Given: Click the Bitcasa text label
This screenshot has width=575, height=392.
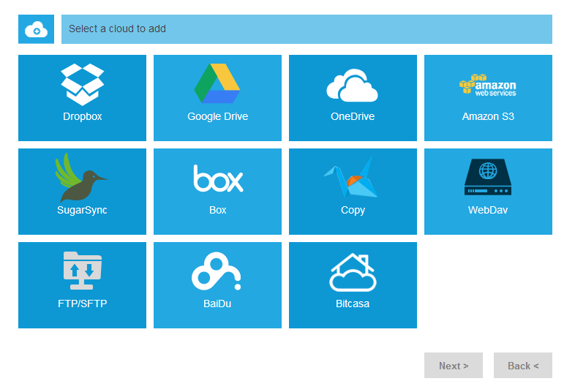Looking at the screenshot, I should 353,304.
